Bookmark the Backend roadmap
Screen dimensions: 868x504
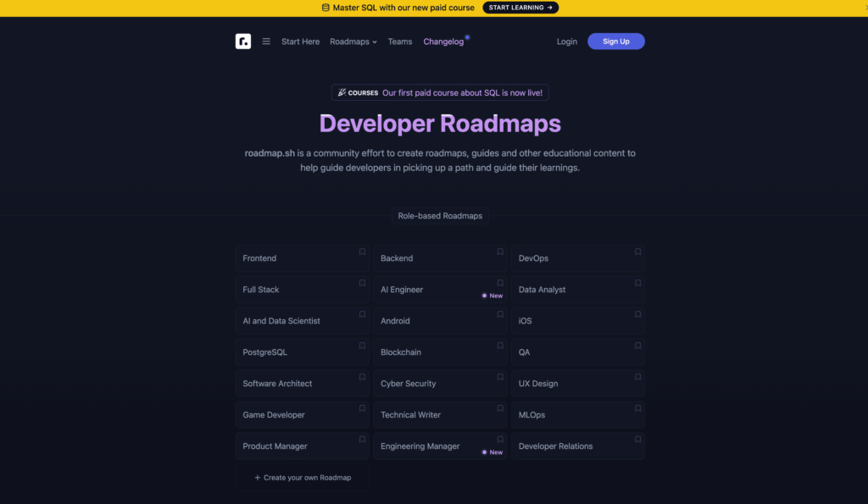tap(500, 252)
